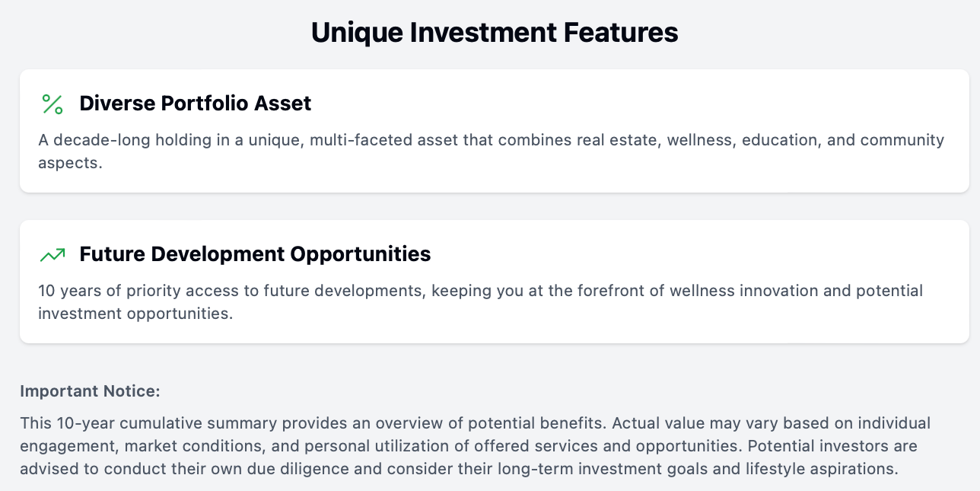Click the line starting 'A decade-long holding'
Image resolution: width=980 pixels, height=491 pixels.
click(492, 140)
